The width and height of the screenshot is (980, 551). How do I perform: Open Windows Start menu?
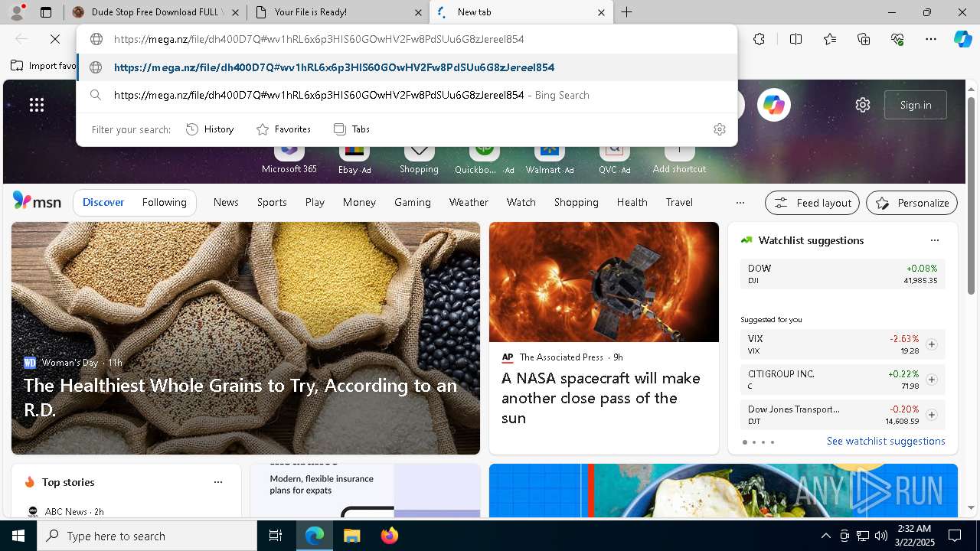click(18, 536)
